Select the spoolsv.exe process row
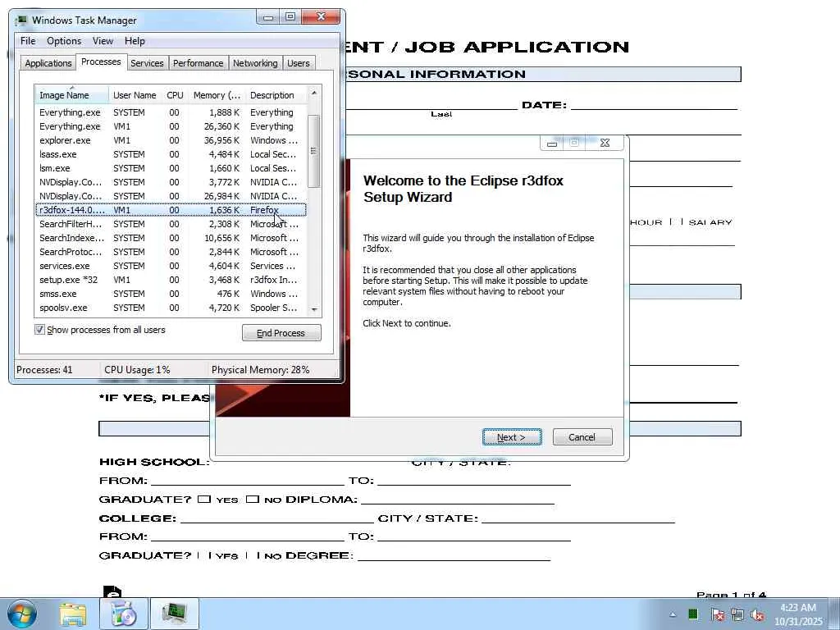The width and height of the screenshot is (840, 630). coord(171,308)
